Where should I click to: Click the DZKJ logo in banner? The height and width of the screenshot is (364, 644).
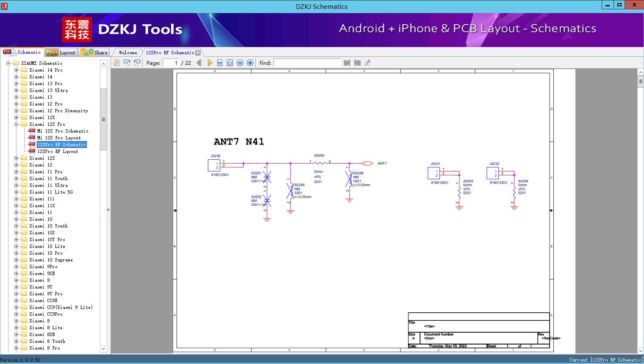click(x=77, y=30)
